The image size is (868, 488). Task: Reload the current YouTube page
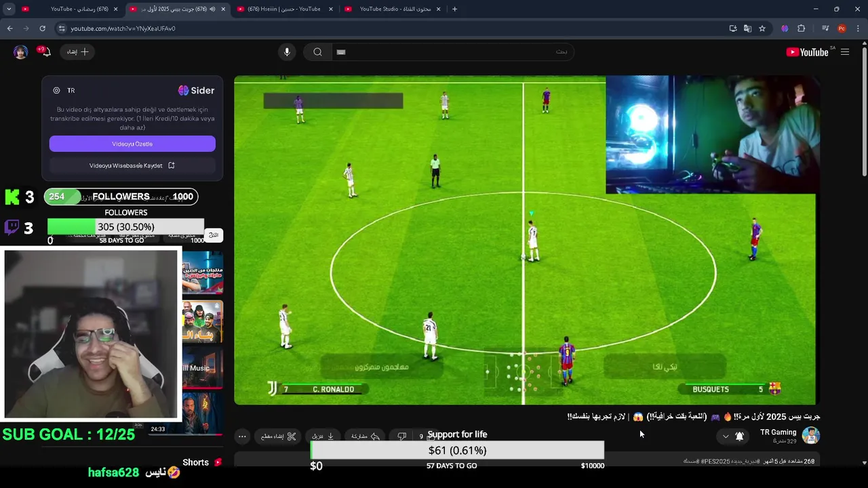[x=42, y=28]
